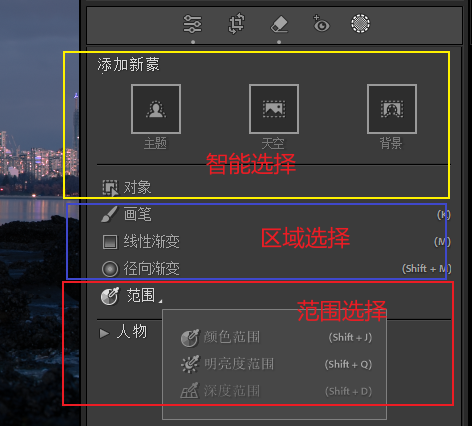
Task: Choose the 背景 background mask button
Action: click(392, 109)
